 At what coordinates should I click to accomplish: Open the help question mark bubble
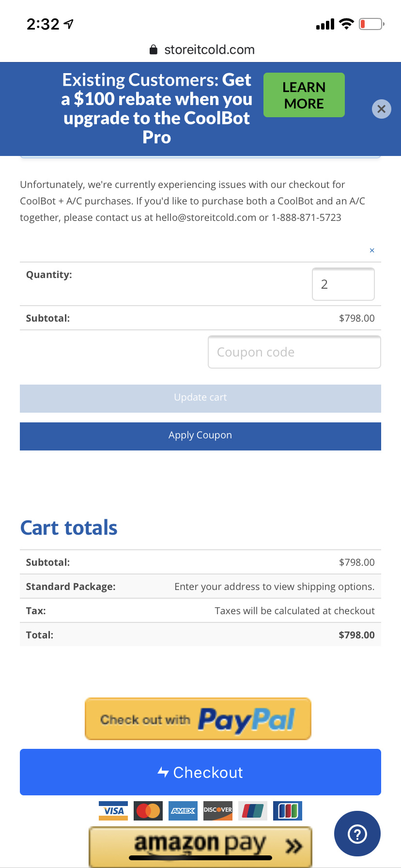357,834
